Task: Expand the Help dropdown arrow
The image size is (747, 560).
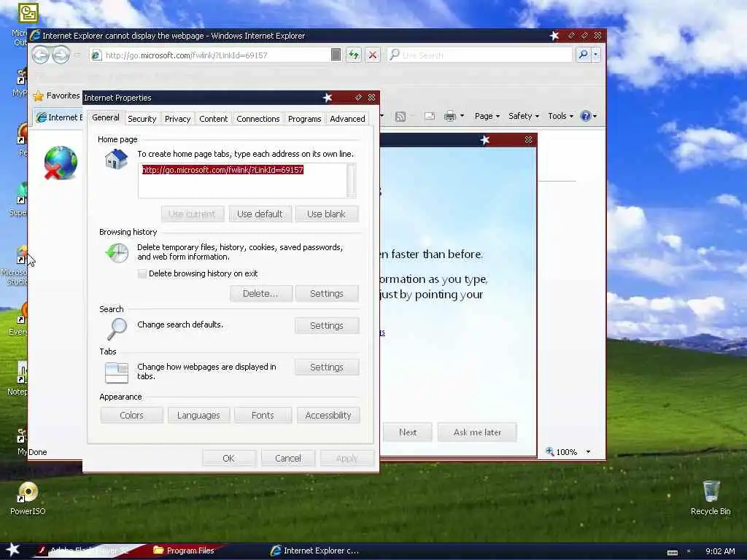Action: point(595,116)
